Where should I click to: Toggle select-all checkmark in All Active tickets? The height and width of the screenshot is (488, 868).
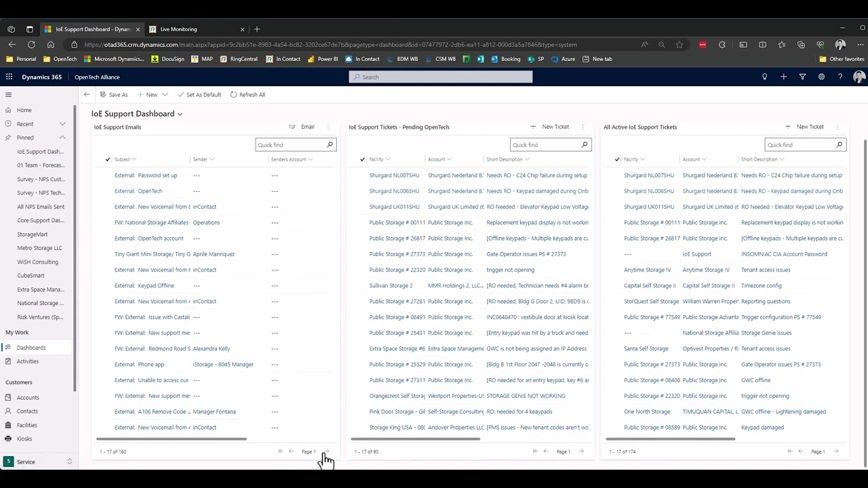616,159
